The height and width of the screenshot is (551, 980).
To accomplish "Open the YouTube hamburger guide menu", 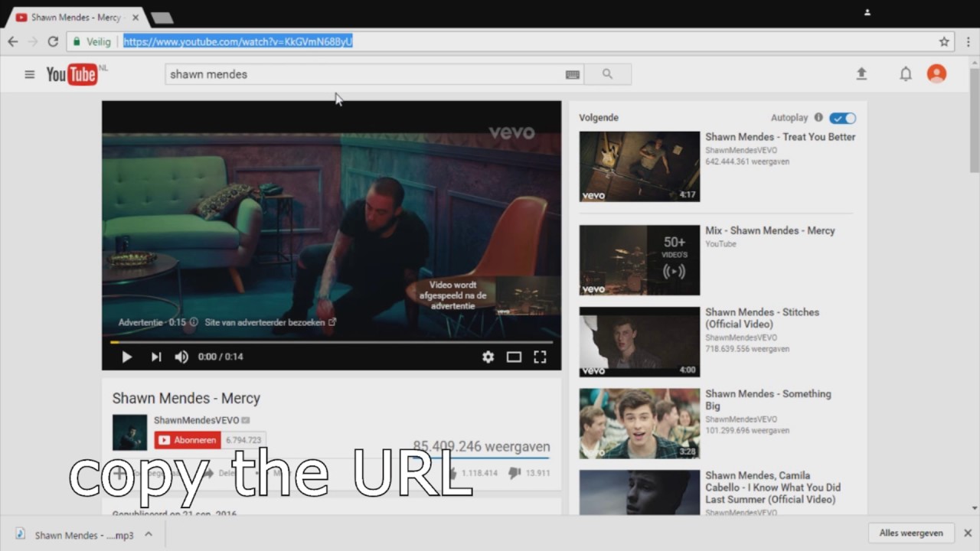I will (30, 74).
